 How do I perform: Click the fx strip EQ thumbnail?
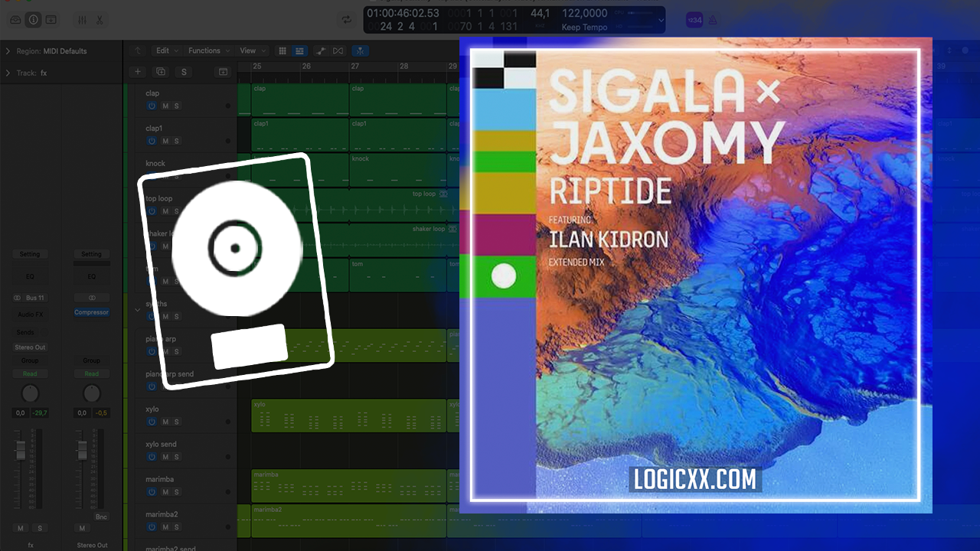(30, 276)
